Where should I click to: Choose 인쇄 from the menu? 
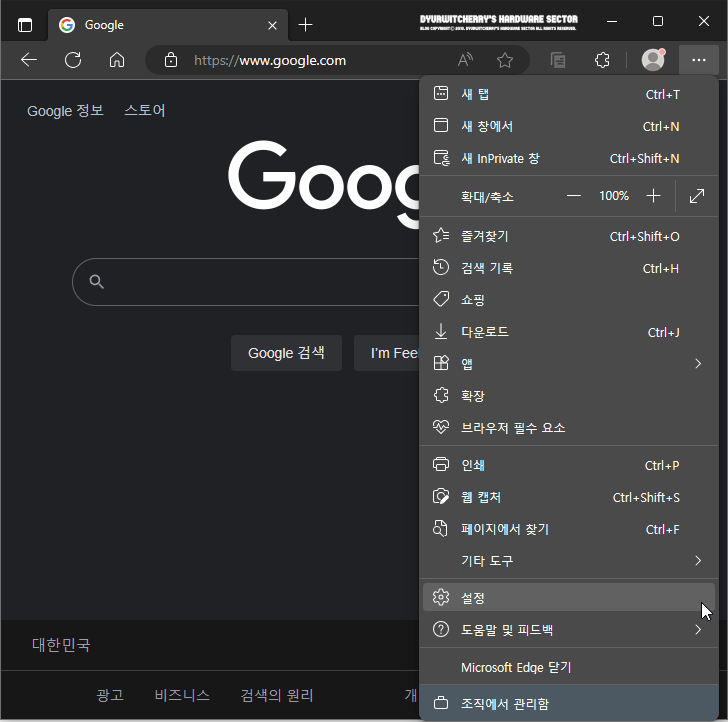tap(569, 465)
